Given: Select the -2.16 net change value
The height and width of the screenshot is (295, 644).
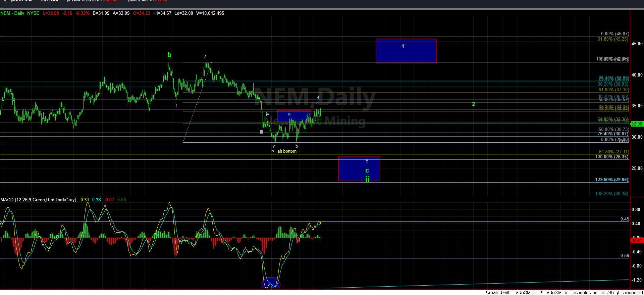Looking at the screenshot, I should 68,13.
